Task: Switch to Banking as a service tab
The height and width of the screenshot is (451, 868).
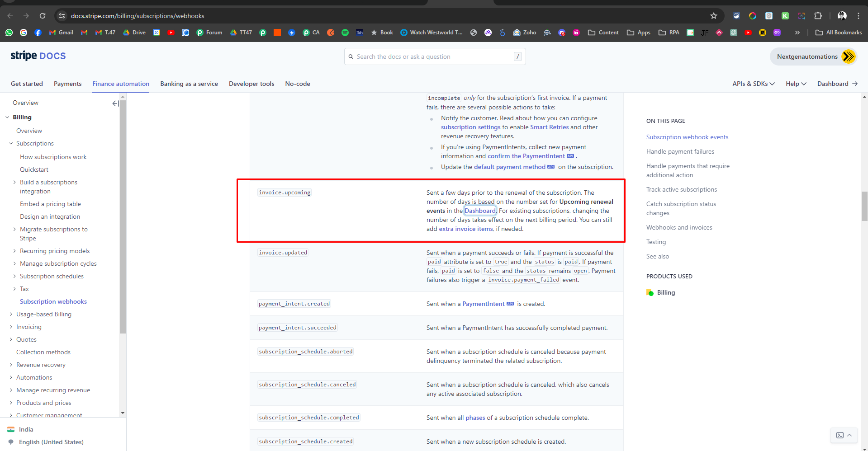Action: tap(189, 84)
